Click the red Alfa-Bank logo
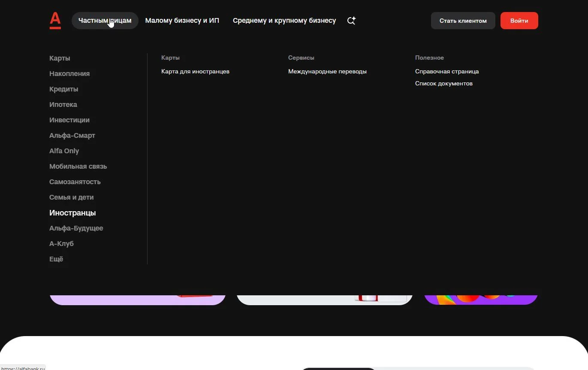 pyautogui.click(x=55, y=21)
